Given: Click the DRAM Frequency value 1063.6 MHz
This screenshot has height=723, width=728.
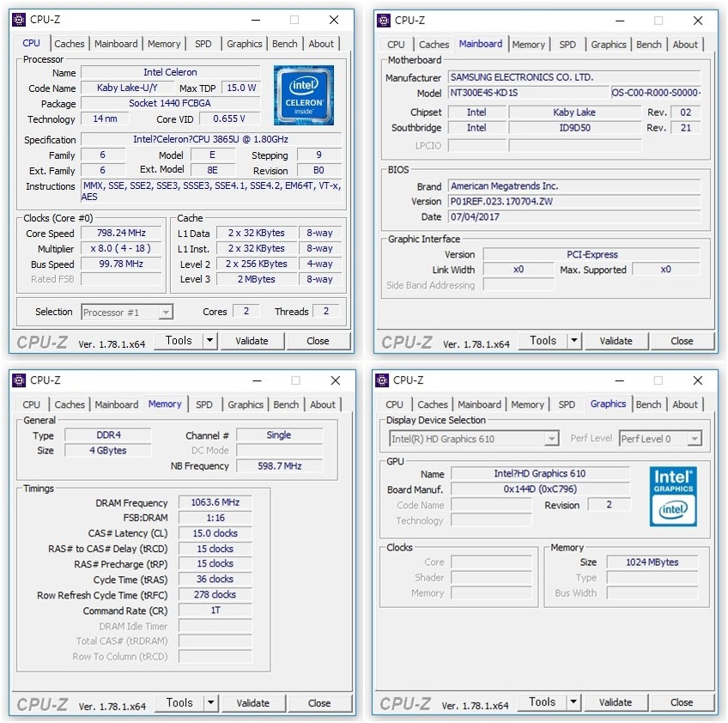Looking at the screenshot, I should (x=215, y=502).
